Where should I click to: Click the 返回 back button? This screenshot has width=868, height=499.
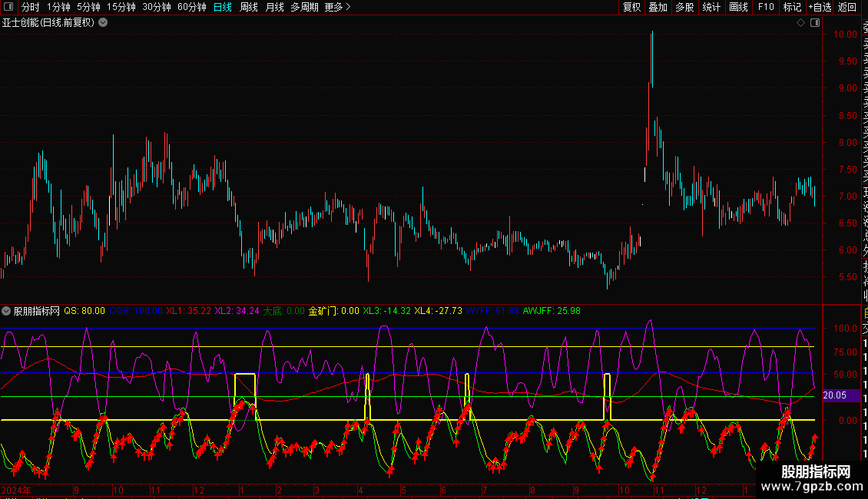(x=847, y=7)
